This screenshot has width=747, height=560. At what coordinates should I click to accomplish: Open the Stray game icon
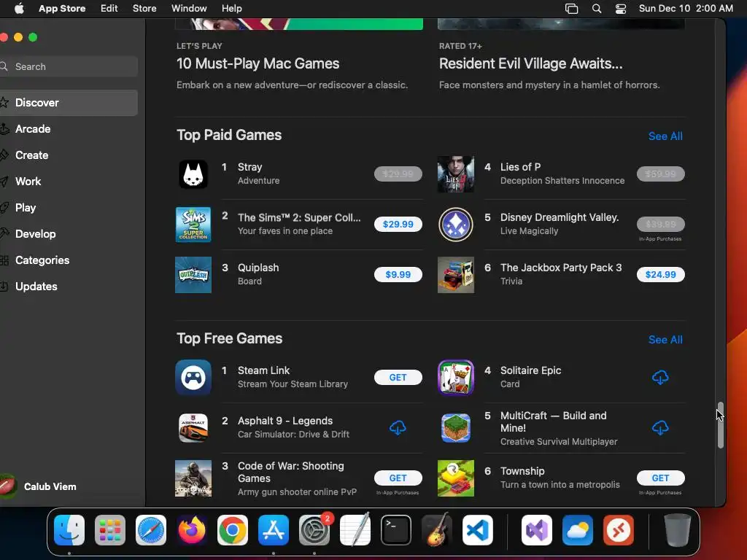pos(193,174)
